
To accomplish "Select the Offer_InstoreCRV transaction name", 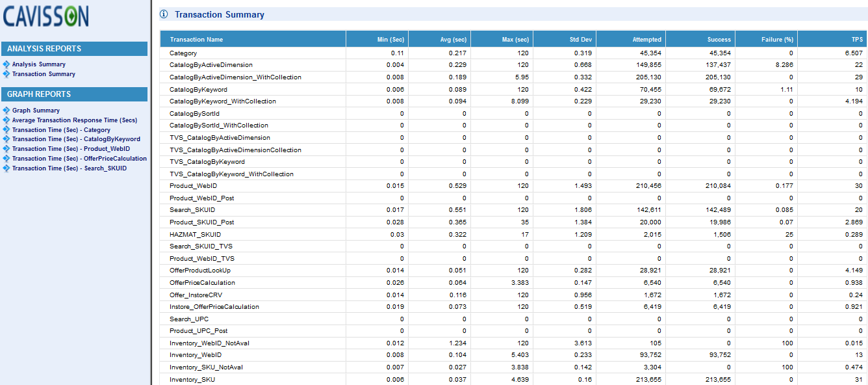I will [x=196, y=295].
